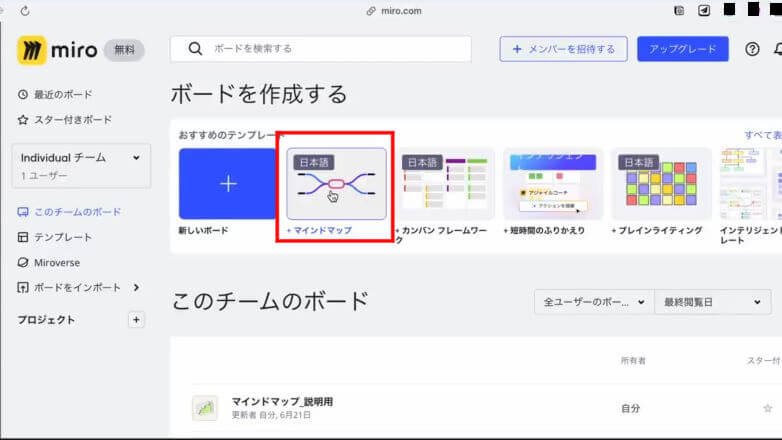Click the + マインドマップ label link

click(319, 230)
